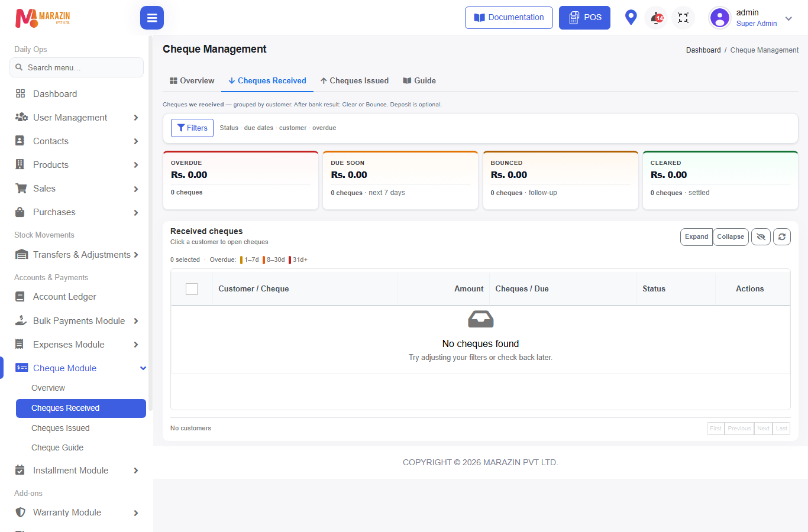The width and height of the screenshot is (808, 532).
Task: Collapse the Cheque Module section
Action: click(143, 368)
